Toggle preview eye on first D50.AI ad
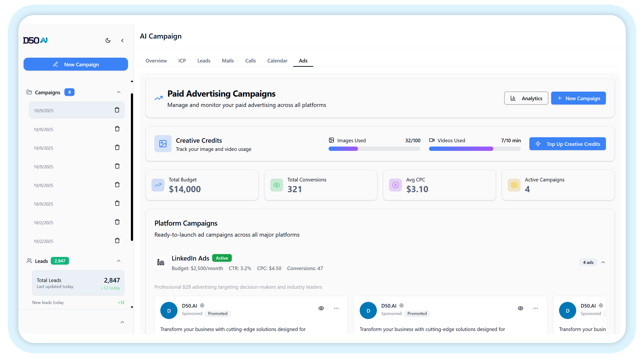644x358 pixels. pyautogui.click(x=321, y=308)
